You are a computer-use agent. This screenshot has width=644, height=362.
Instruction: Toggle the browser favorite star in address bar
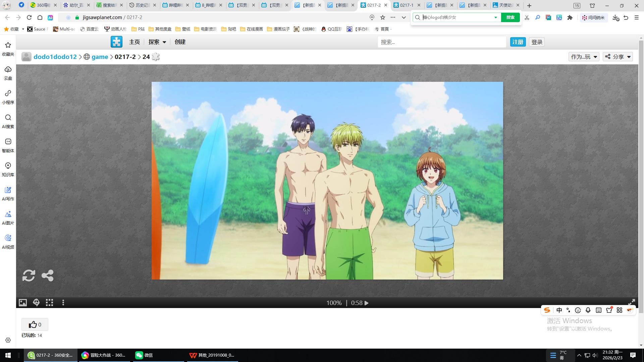(x=383, y=17)
